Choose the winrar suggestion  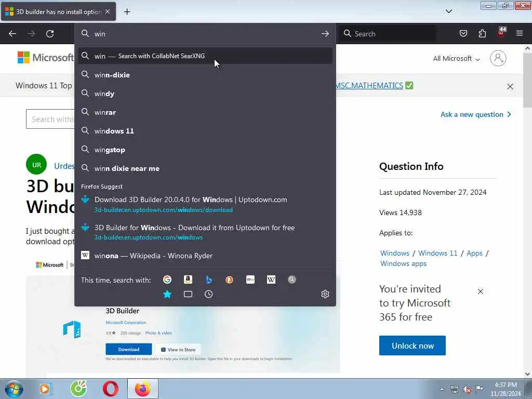pos(205,112)
